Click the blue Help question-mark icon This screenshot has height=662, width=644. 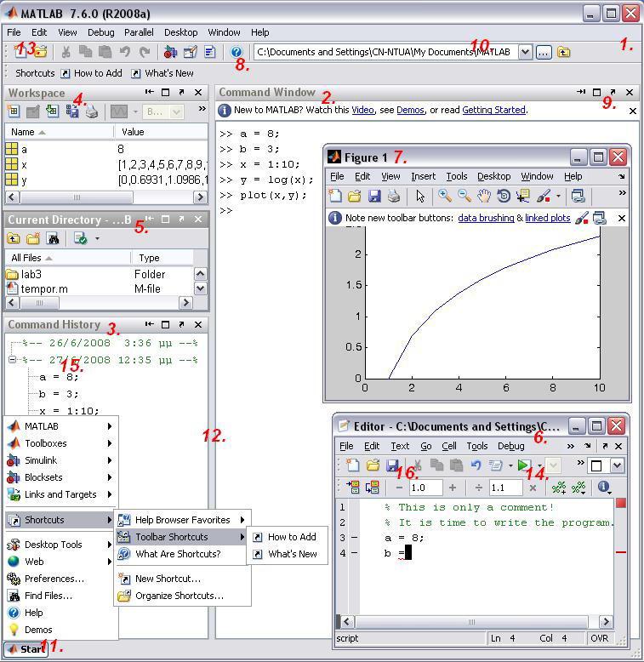[237, 52]
